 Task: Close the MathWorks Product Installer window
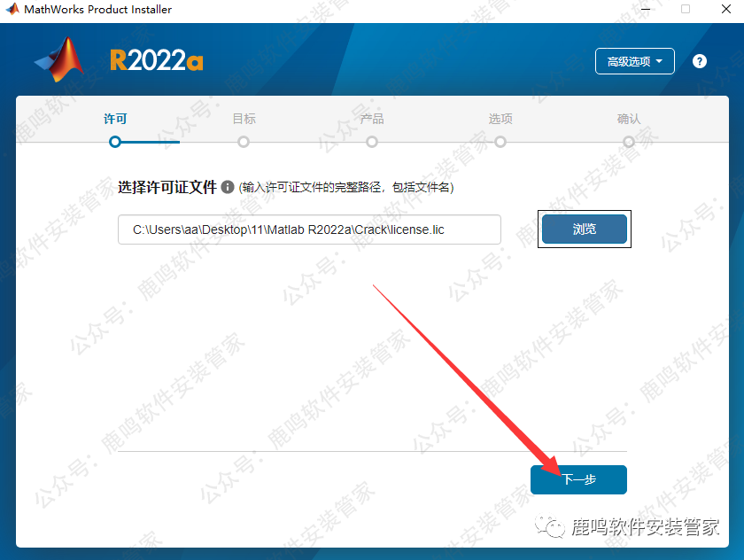(726, 9)
